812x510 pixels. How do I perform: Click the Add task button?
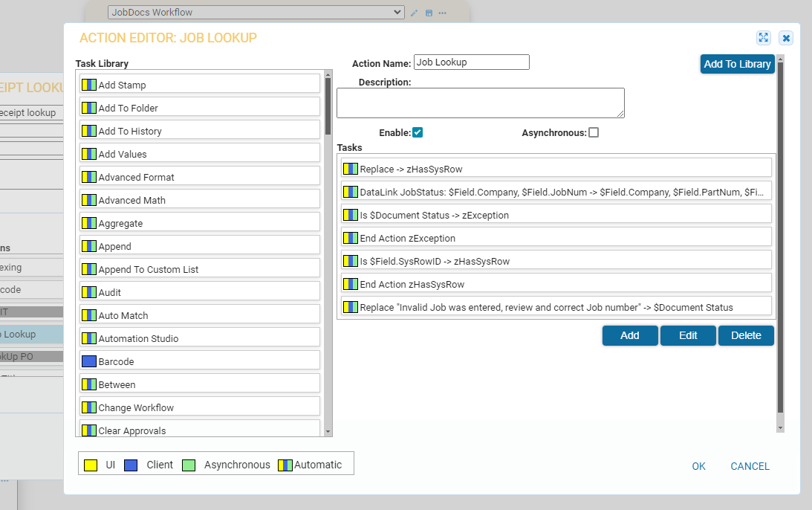click(x=630, y=335)
